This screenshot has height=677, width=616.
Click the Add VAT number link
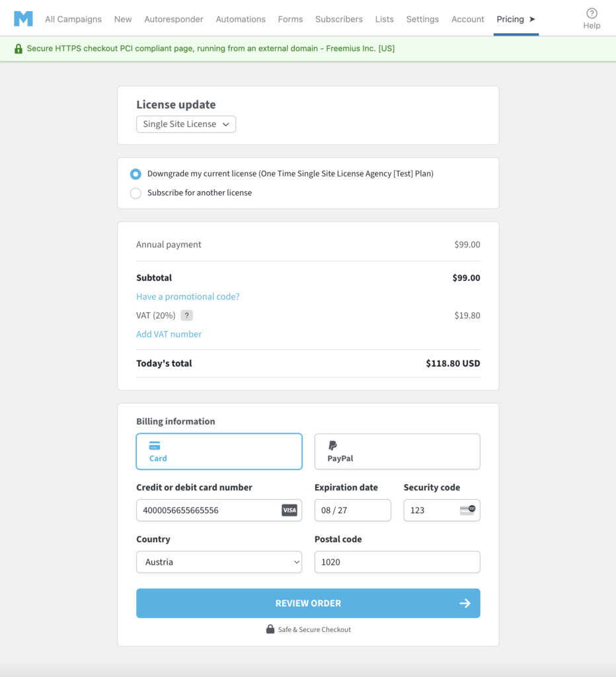169,335
